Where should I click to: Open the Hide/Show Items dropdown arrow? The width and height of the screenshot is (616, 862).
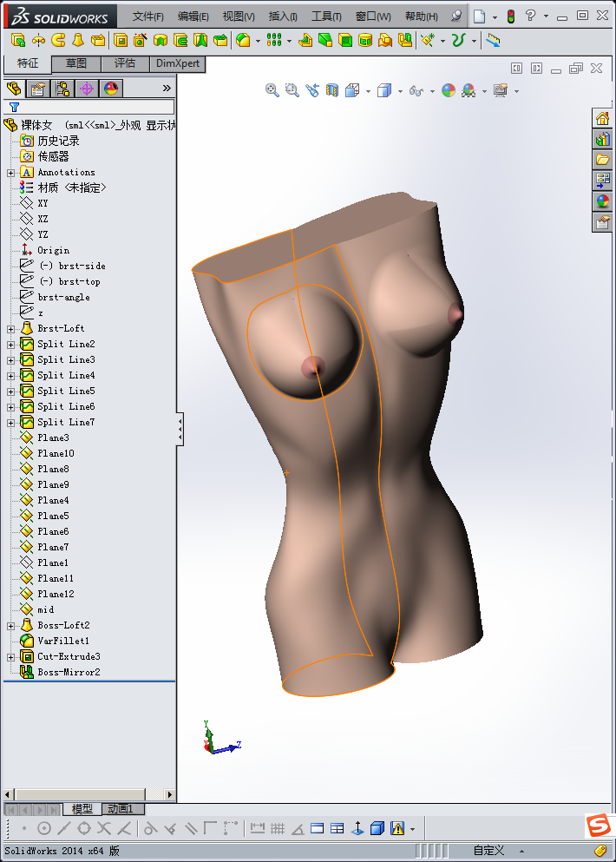432,91
